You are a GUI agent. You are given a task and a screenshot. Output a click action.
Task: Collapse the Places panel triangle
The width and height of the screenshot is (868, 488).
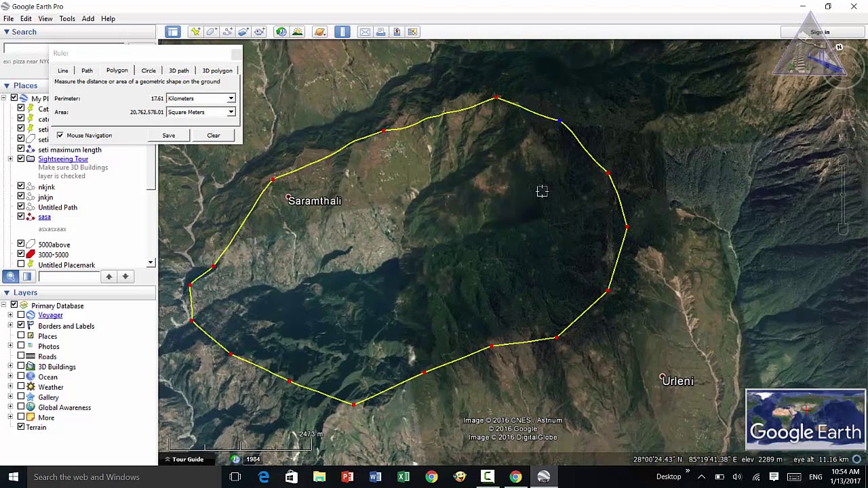coord(6,85)
